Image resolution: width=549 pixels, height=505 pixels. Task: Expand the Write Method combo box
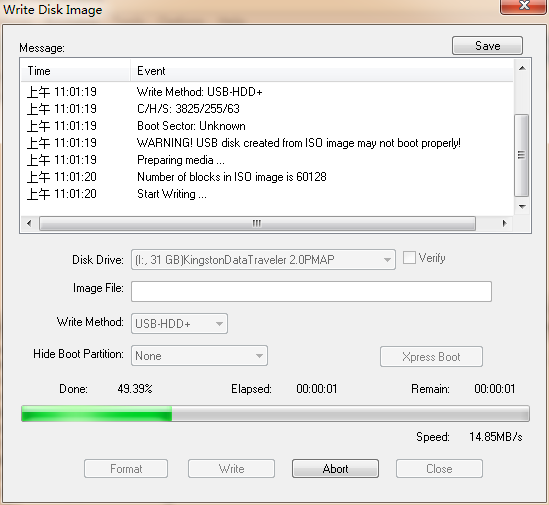179,323
